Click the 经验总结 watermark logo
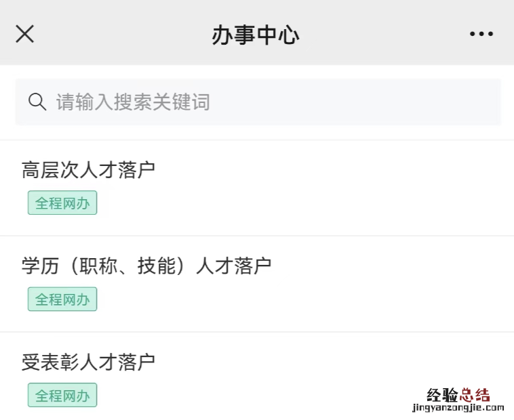 point(458,395)
